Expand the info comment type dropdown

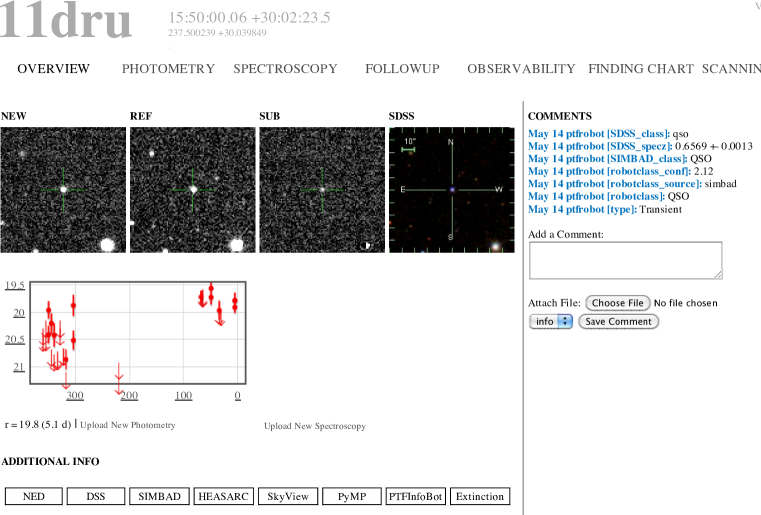pos(550,322)
